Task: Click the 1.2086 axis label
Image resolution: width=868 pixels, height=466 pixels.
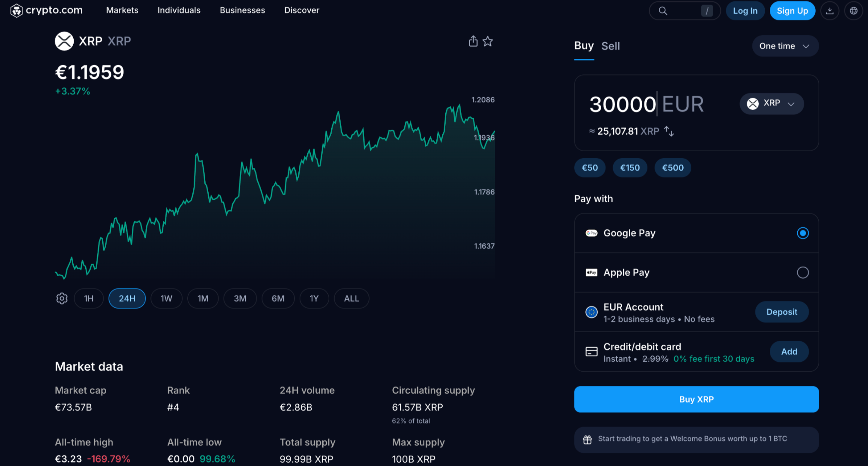Action: point(483,100)
